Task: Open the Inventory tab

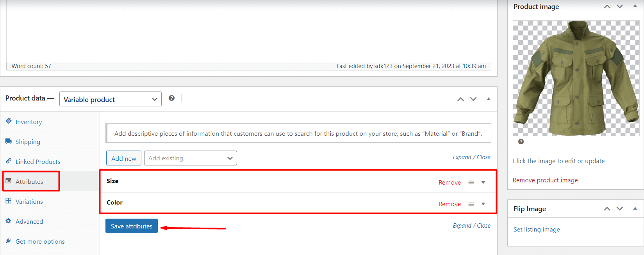Action: click(29, 122)
